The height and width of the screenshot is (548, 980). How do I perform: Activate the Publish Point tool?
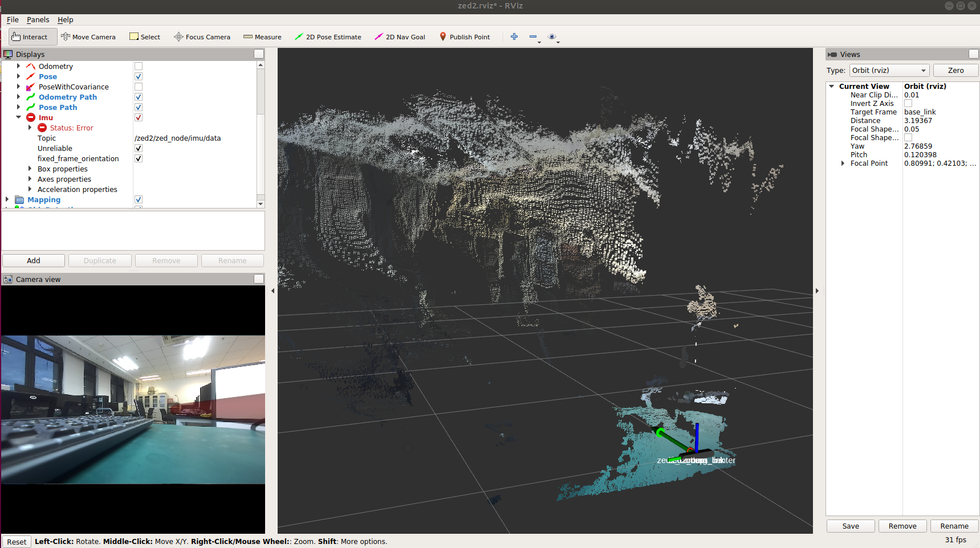465,36
